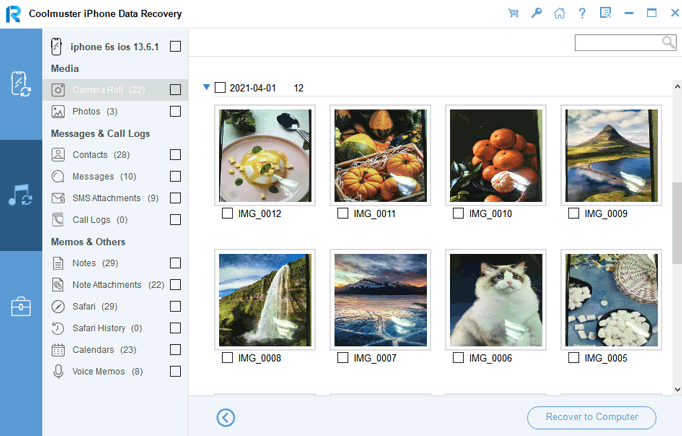682x436 pixels.
Task: Tick the IMG_0009 photo checkbox
Action: 574,213
